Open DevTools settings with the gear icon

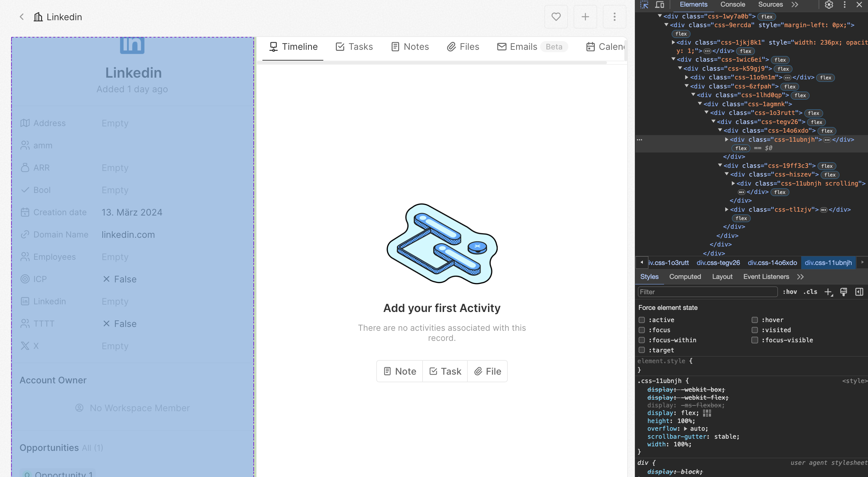(x=829, y=5)
